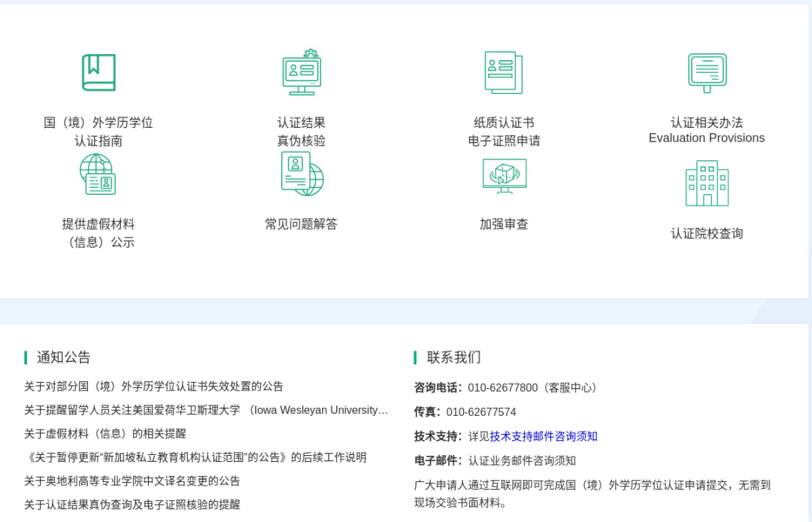Open the 认证院校查询 building icon

click(707, 184)
